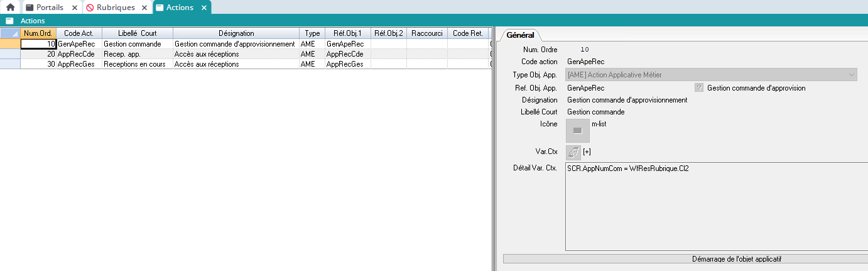
Task: Click the m-list icon preview button
Action: [577, 131]
